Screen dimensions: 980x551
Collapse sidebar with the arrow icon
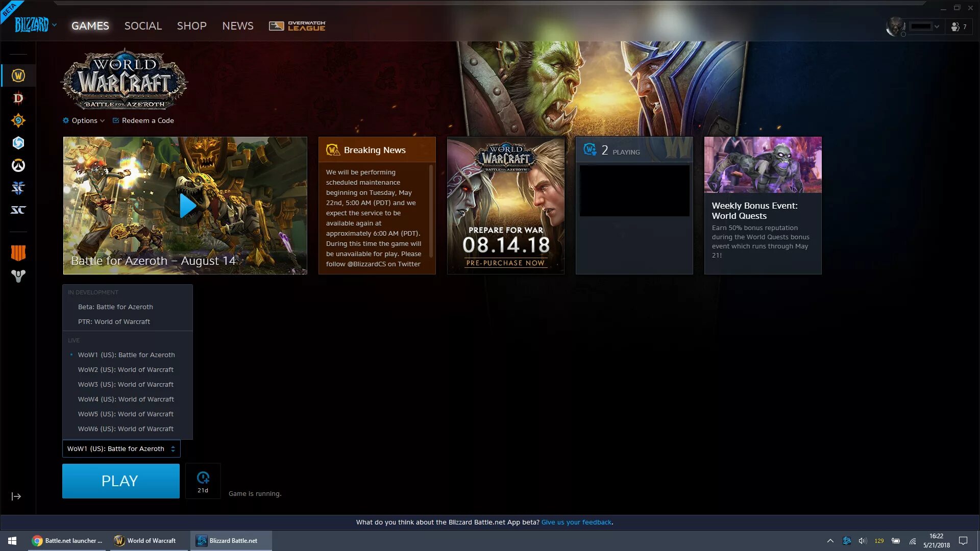16,496
